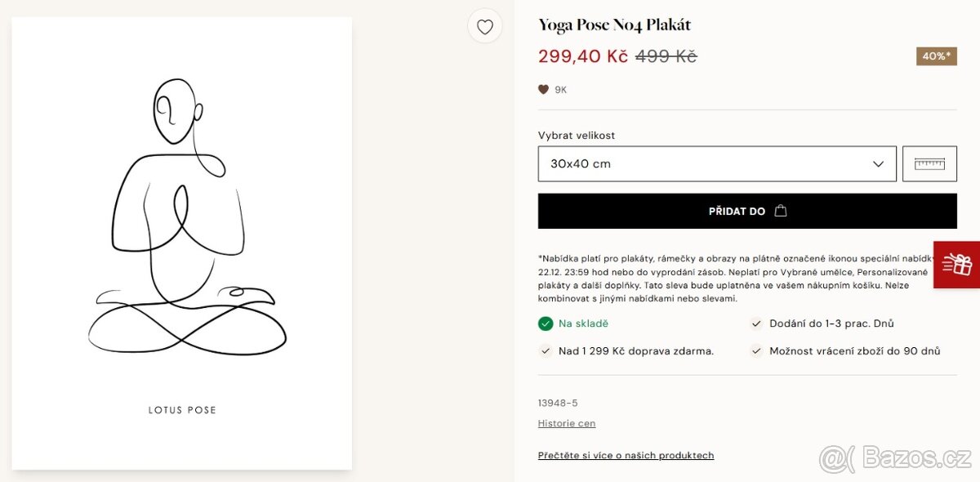This screenshot has width=980, height=482.
Task: Click the red gift offer icon
Action: coord(957,264)
